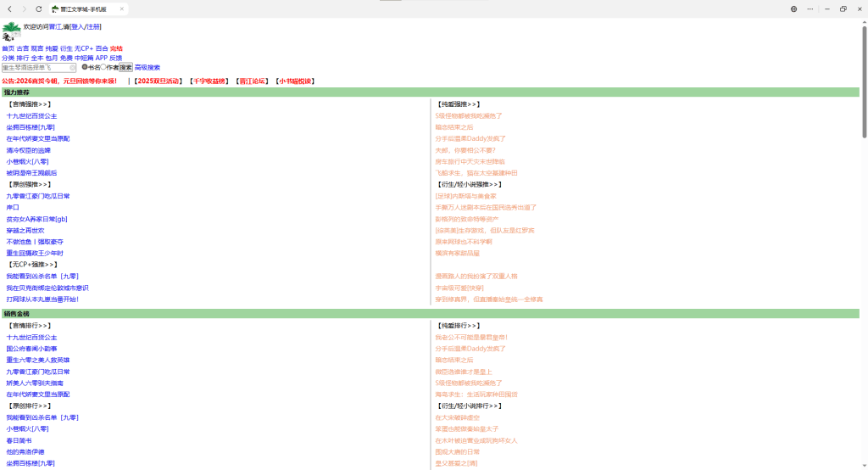Screen dimensions: 868x470
Task: Close the 晋江文学城 browser tab
Action: (122, 8)
